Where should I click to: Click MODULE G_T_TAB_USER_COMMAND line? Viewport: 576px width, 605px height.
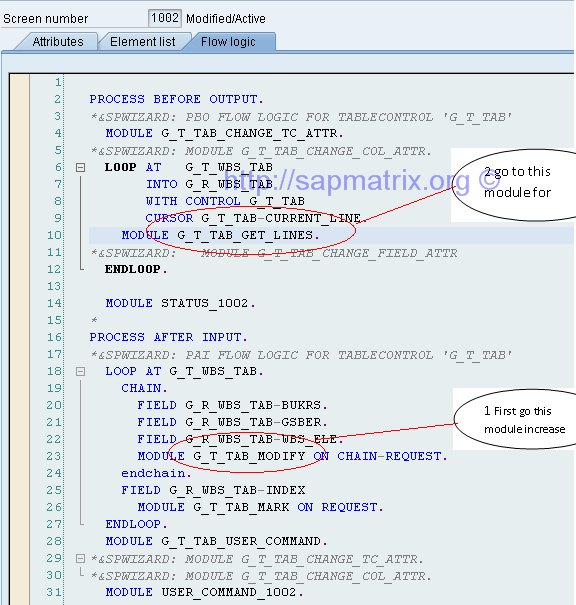tap(216, 541)
